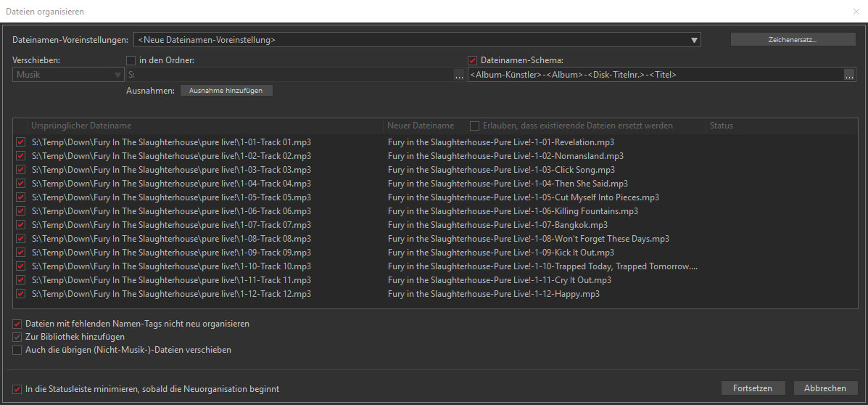The height and width of the screenshot is (405, 868).
Task: Select new filename '1-06-Killing Fountains.mp3'
Action: point(513,211)
